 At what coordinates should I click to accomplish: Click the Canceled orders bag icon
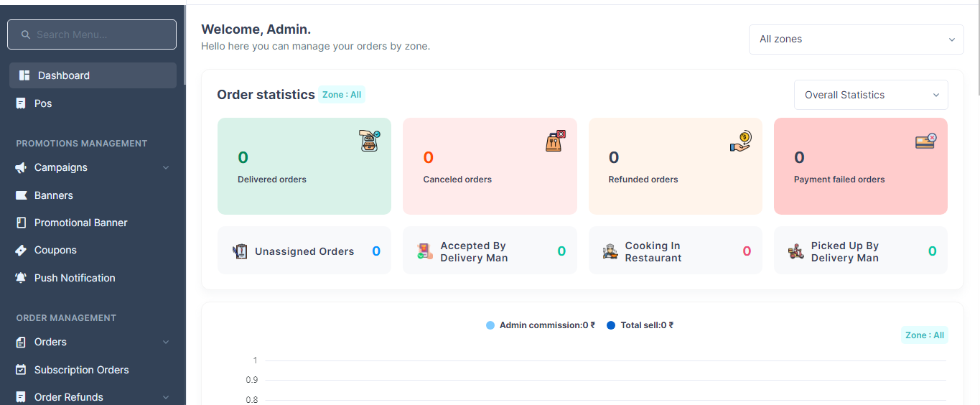click(556, 140)
